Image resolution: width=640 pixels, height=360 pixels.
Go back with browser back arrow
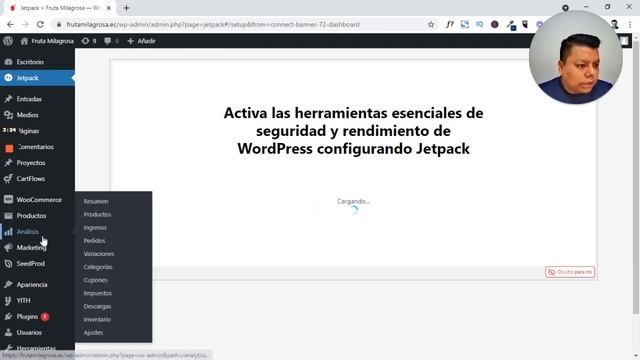point(10,24)
